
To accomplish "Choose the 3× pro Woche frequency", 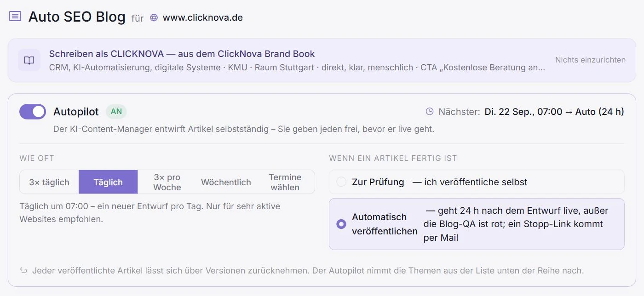I will click(x=167, y=182).
